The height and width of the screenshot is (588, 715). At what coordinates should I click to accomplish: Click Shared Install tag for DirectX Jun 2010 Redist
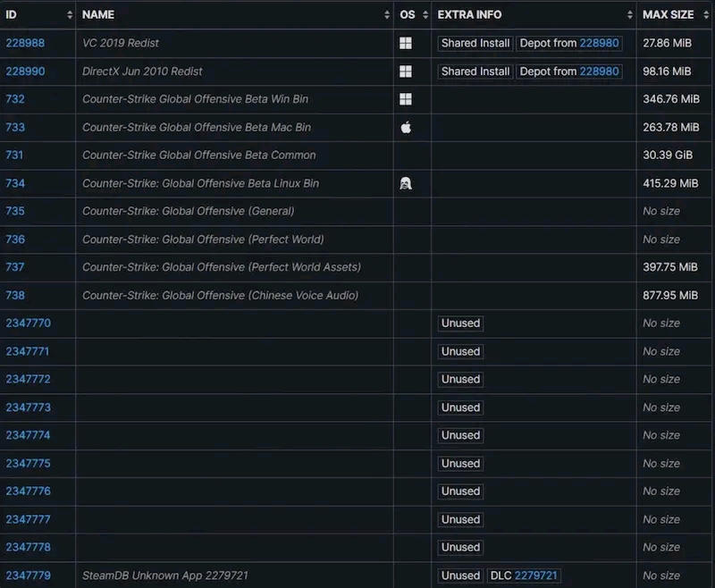point(475,71)
